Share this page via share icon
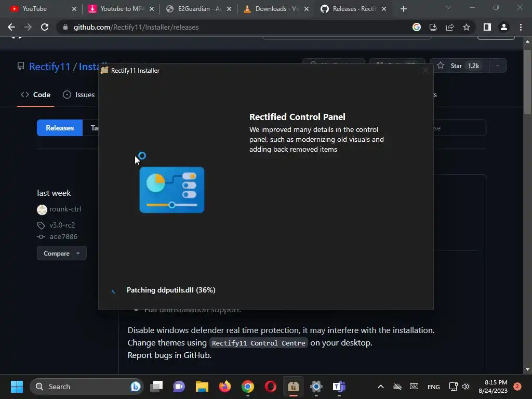The width and height of the screenshot is (532, 399). (x=450, y=27)
